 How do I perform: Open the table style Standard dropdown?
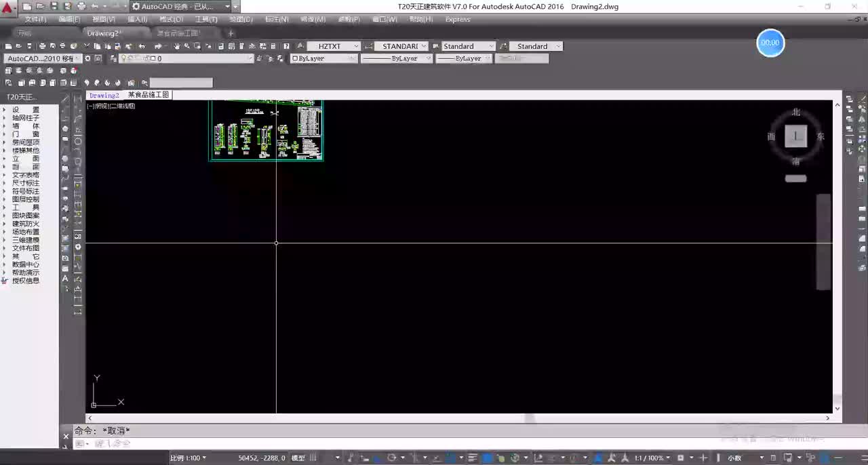point(469,46)
